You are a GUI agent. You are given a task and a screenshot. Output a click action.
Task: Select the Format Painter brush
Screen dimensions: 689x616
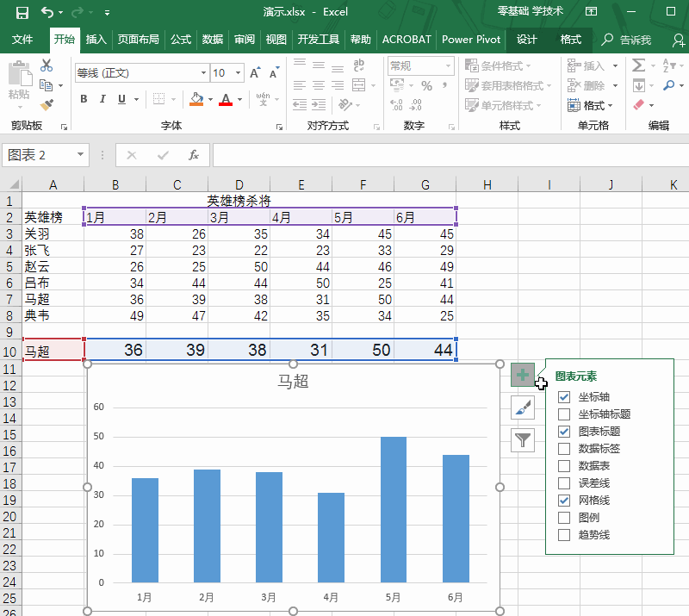point(47,104)
